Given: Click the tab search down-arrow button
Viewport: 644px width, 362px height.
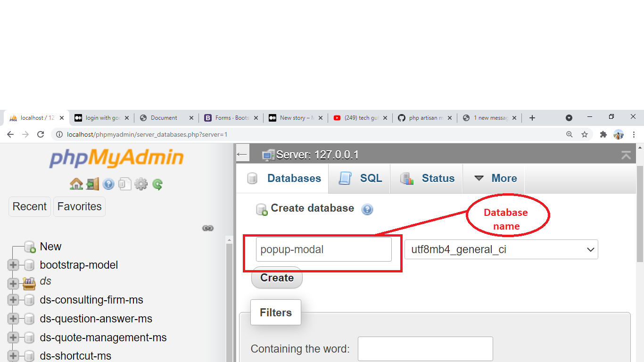Looking at the screenshot, I should tap(569, 118).
